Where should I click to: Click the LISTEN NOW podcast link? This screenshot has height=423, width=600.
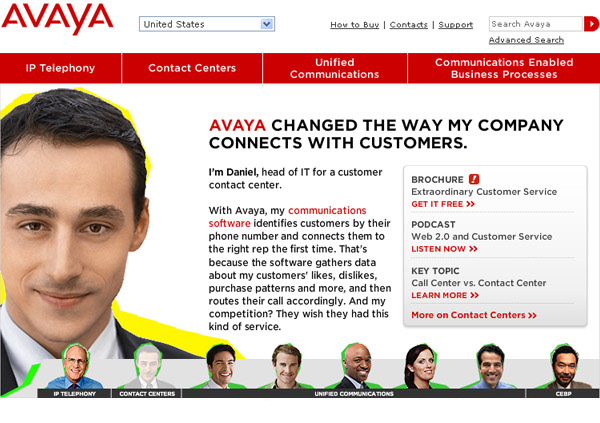(x=444, y=249)
